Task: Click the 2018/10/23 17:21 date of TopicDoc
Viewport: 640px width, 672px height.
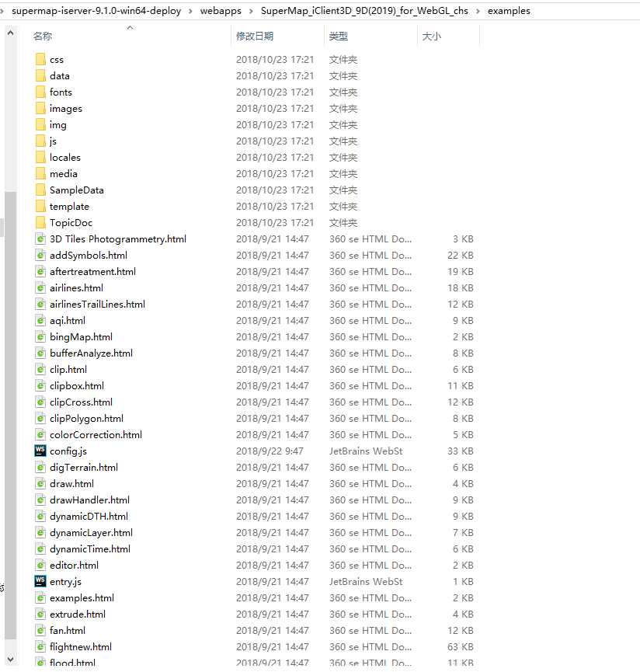Action: (x=275, y=222)
